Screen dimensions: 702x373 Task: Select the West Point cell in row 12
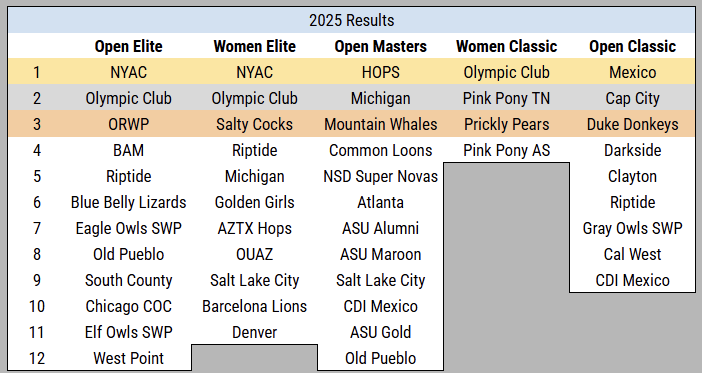[128, 358]
